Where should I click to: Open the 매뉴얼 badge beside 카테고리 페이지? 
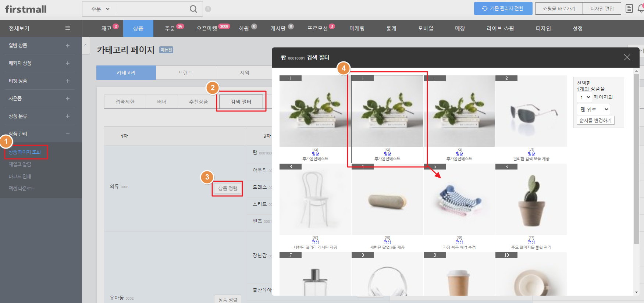166,50
